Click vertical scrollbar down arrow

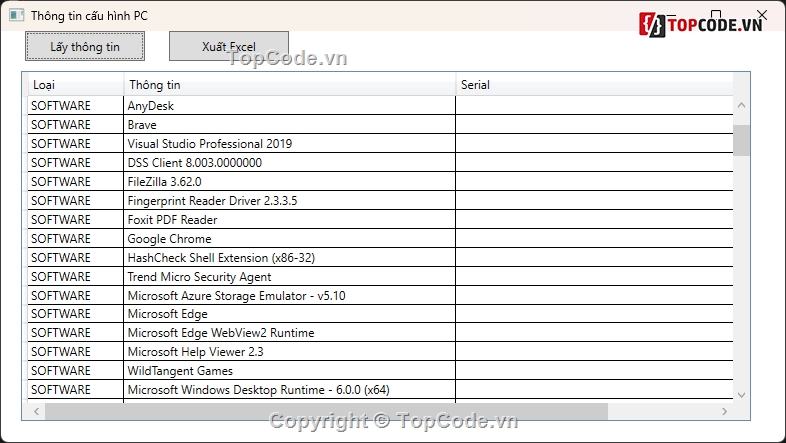[x=741, y=395]
